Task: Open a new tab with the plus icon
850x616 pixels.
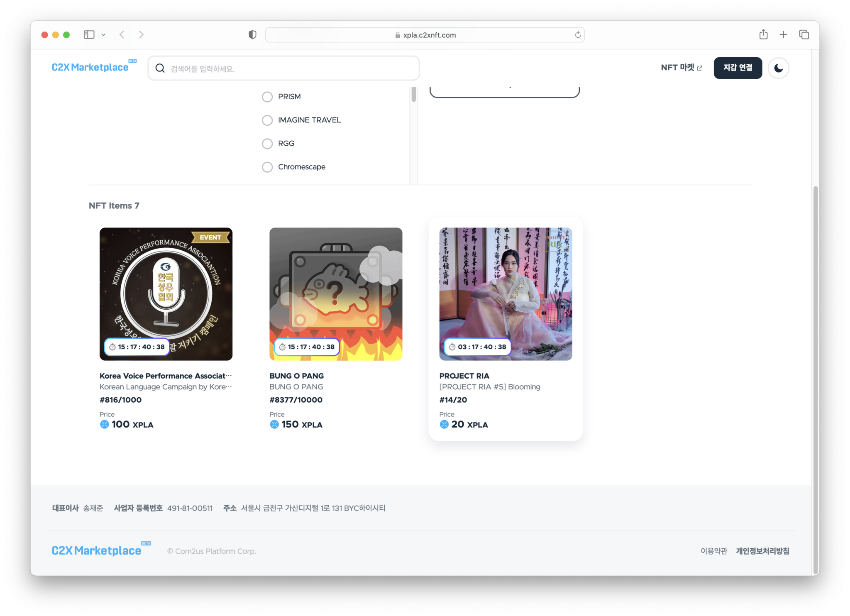Action: (x=783, y=34)
